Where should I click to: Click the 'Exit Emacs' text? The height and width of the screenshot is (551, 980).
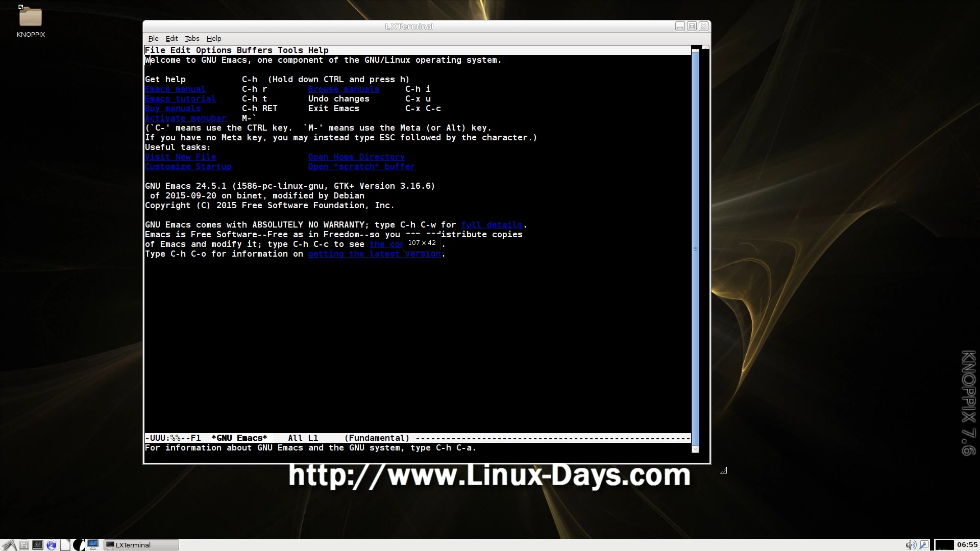coord(333,108)
